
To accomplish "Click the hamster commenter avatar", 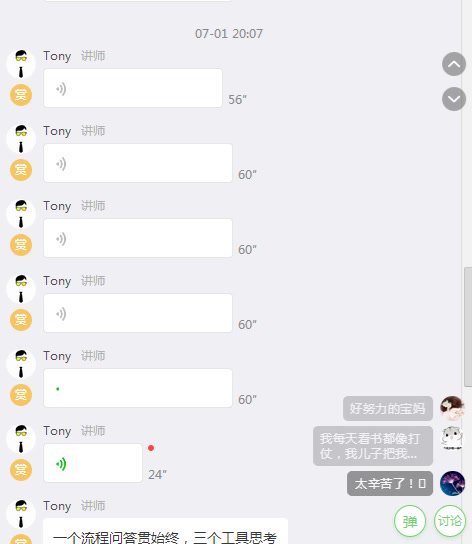I will click(x=453, y=438).
